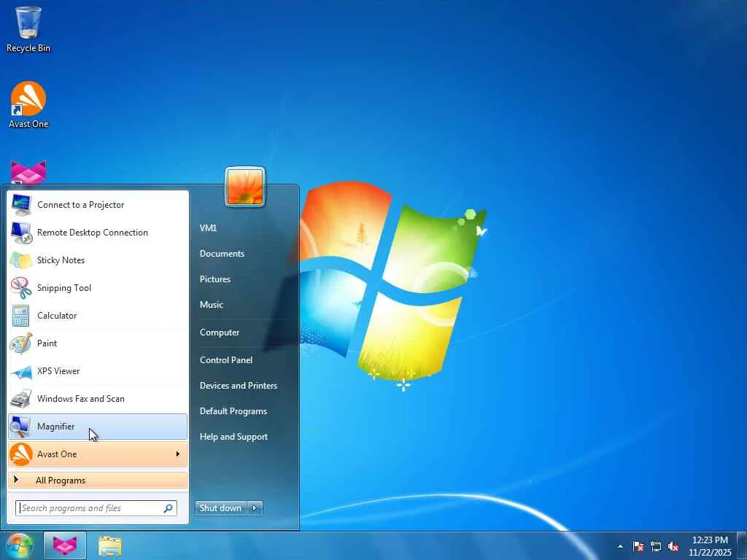Click the search magnifier icon in Start menu
This screenshot has width=747, height=560.
pyautogui.click(x=169, y=508)
